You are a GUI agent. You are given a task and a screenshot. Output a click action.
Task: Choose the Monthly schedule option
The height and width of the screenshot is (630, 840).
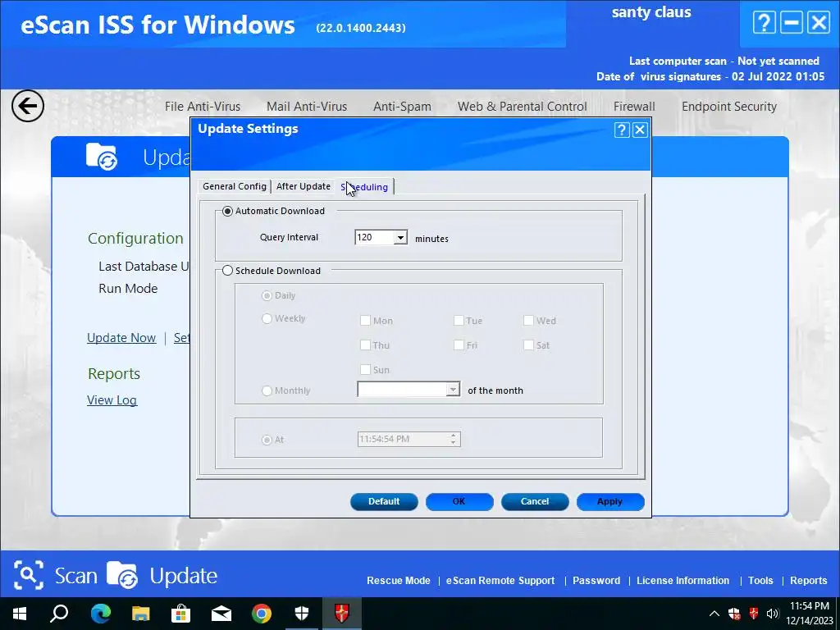pyautogui.click(x=267, y=390)
